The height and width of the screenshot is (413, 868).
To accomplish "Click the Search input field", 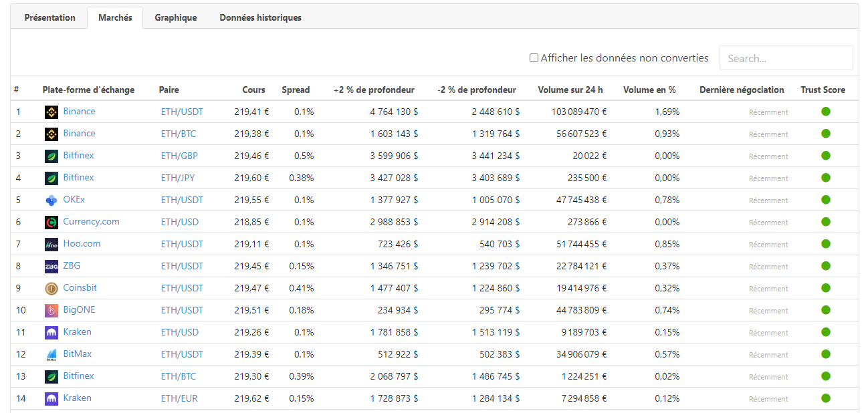I will (786, 58).
